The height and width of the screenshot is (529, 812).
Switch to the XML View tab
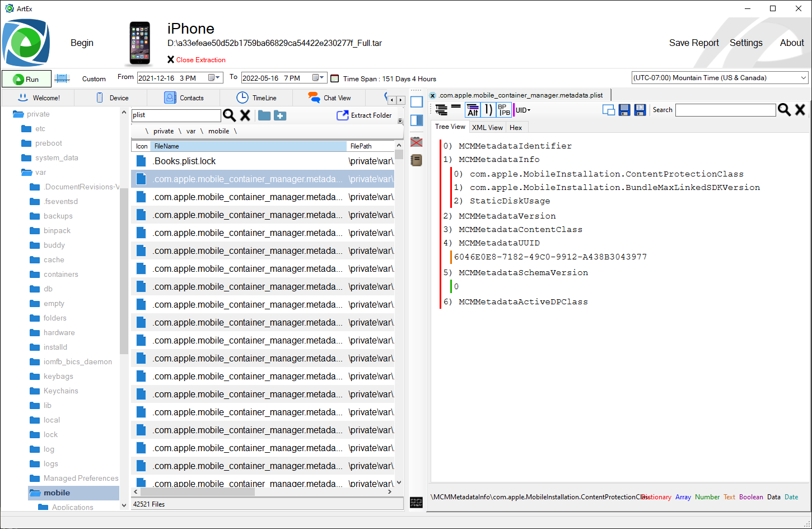(487, 128)
